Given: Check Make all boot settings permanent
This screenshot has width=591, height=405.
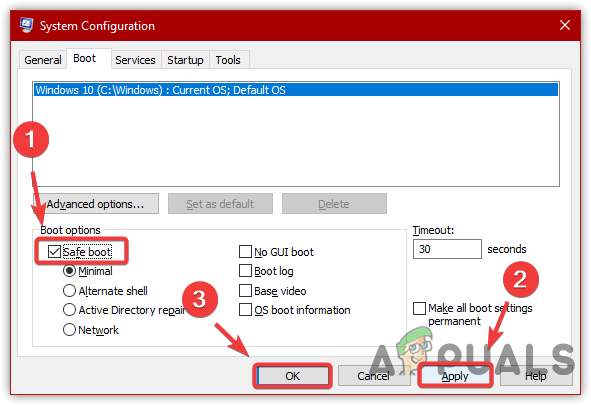Looking at the screenshot, I should pos(420,309).
